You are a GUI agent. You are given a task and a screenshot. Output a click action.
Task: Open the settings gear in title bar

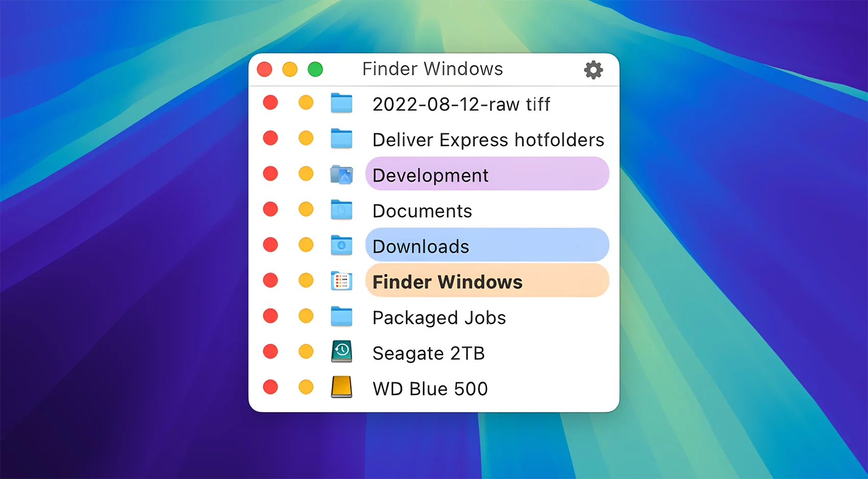593,70
